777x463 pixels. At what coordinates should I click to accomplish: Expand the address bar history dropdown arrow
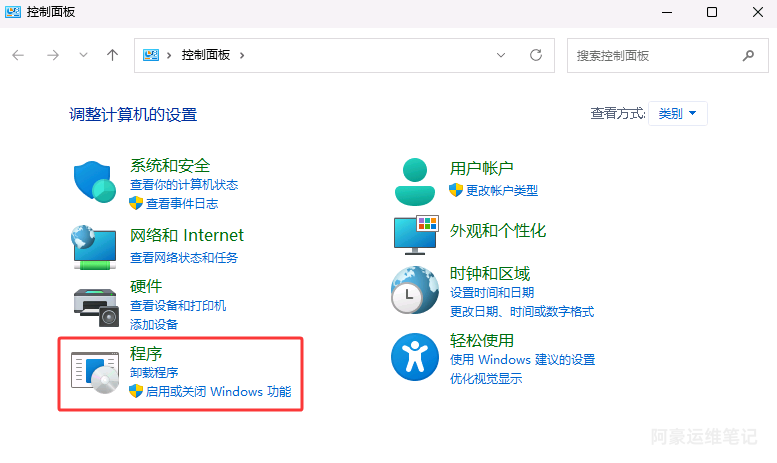click(500, 55)
